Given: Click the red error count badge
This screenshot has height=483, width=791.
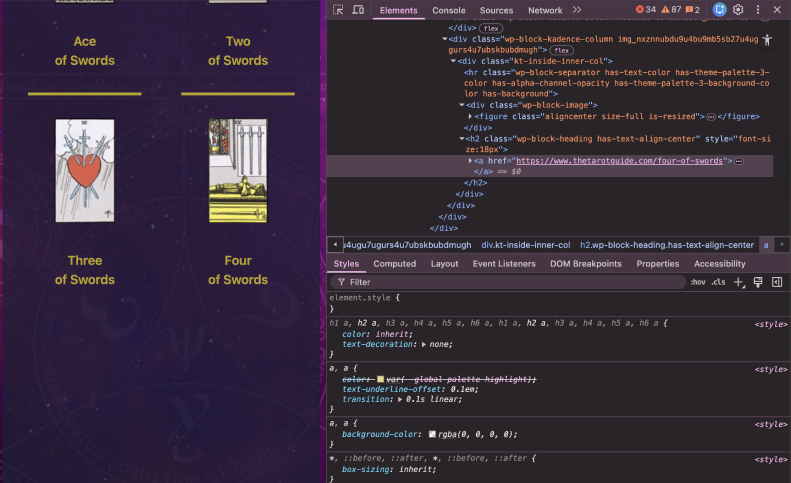Looking at the screenshot, I should [x=646, y=10].
